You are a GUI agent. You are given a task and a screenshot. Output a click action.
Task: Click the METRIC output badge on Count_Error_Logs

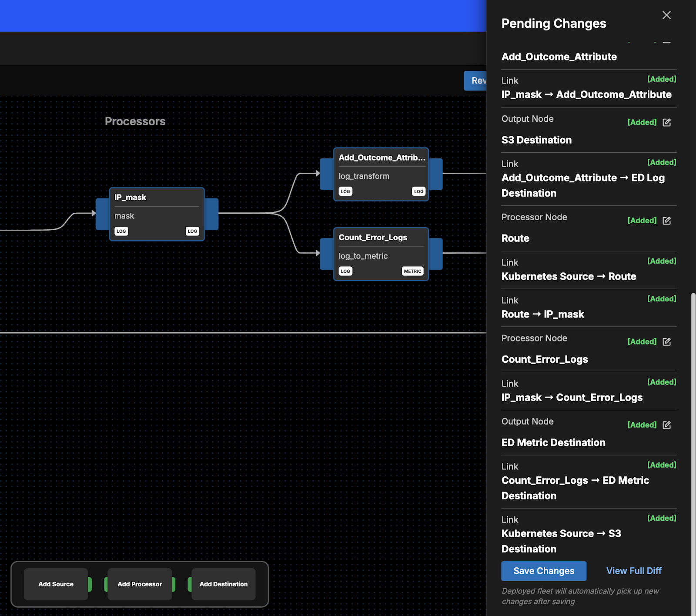coord(412,271)
